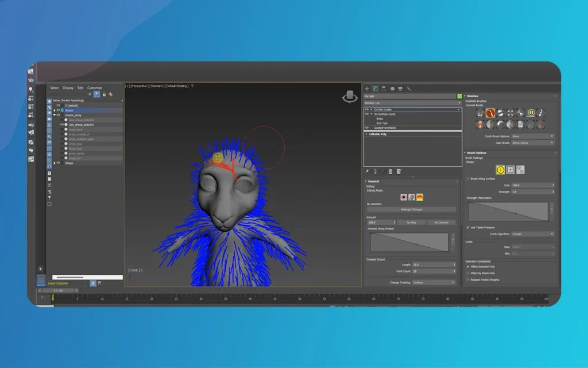Select the circular brush shape icon
Viewport: 588px width, 368px height.
pyautogui.click(x=501, y=170)
